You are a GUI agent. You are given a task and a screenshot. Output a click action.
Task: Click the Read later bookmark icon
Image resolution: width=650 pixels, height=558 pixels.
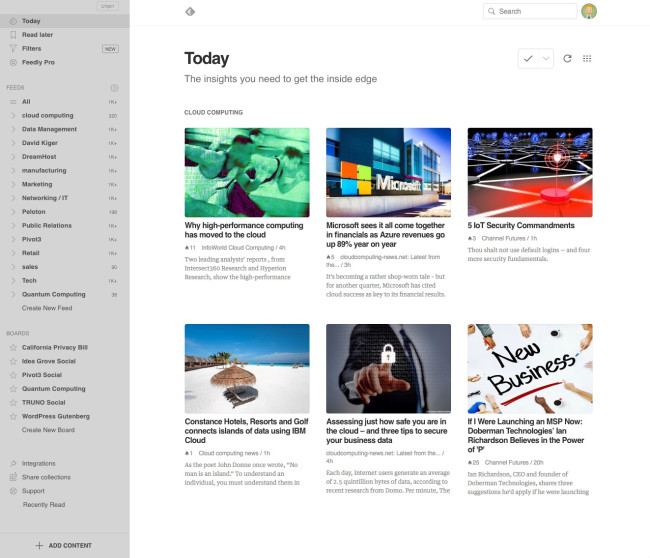click(x=11, y=34)
